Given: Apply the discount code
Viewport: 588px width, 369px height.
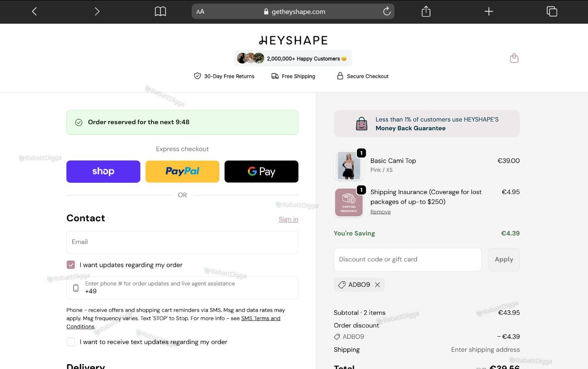Looking at the screenshot, I should tap(504, 259).
